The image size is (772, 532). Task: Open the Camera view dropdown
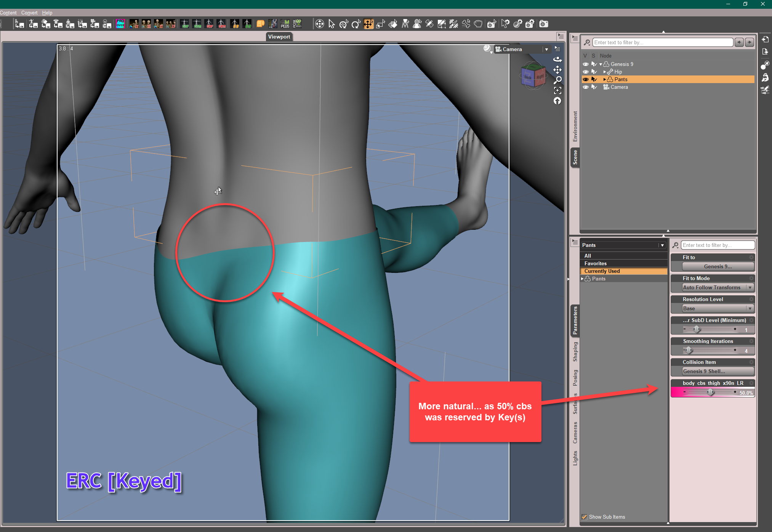click(x=546, y=49)
